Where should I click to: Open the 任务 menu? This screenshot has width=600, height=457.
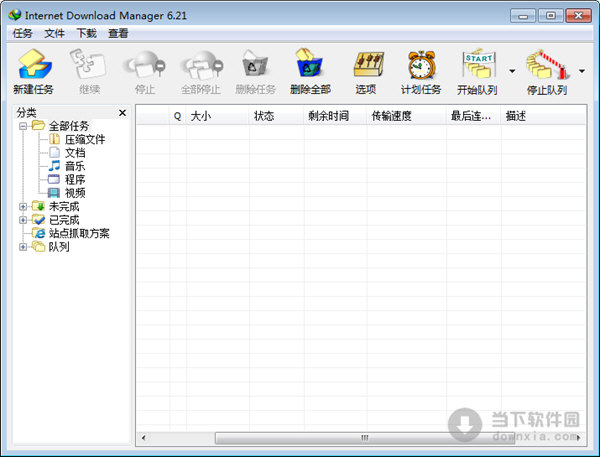click(22, 33)
